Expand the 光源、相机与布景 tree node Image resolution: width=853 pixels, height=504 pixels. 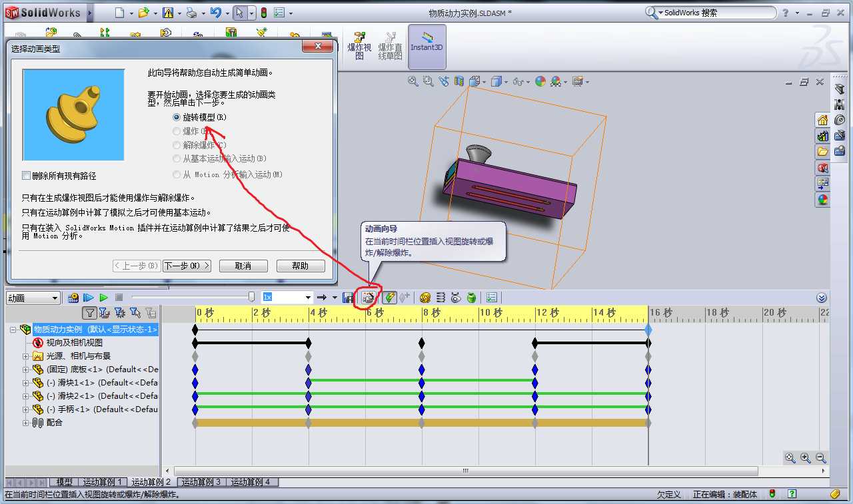[27, 356]
